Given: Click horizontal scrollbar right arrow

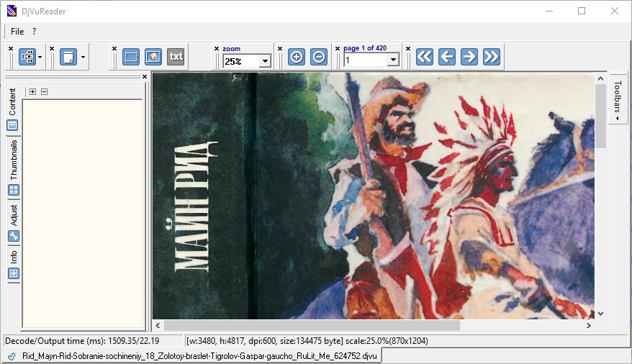Looking at the screenshot, I should 589,325.
